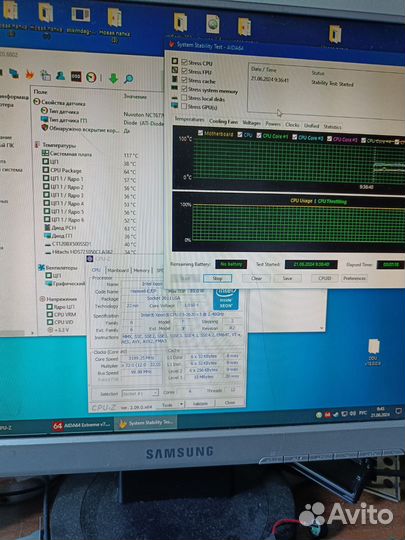Toggle the Motherboard graph checkbox
The width and height of the screenshot is (405, 540).
[201, 133]
